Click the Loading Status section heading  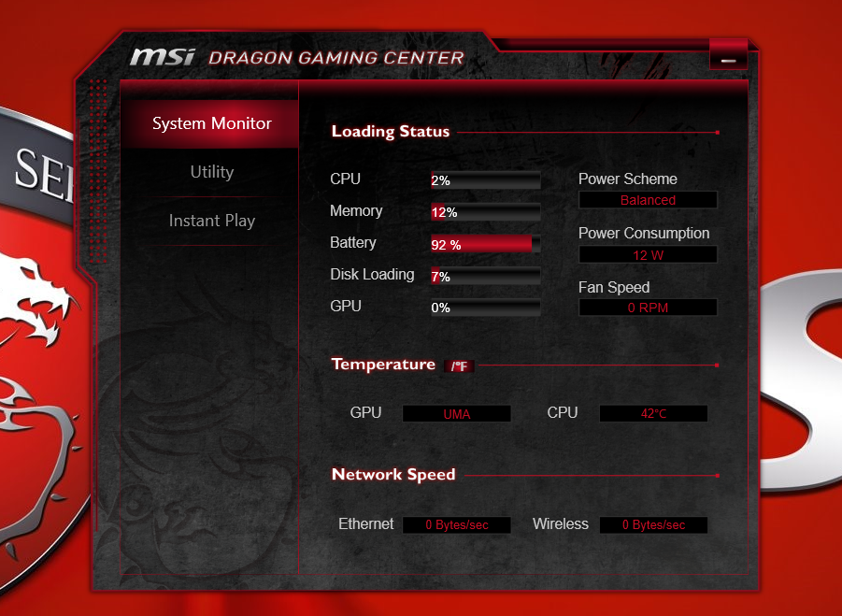coord(391,132)
